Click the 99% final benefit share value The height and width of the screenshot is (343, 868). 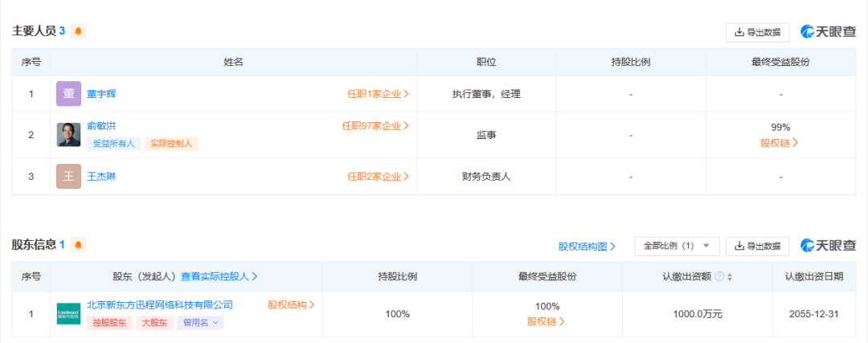point(780,127)
